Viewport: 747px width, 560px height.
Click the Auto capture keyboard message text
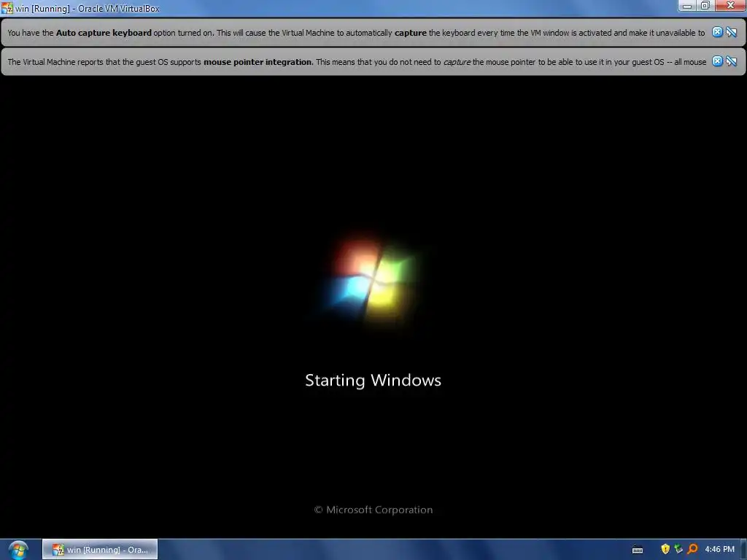pos(356,33)
